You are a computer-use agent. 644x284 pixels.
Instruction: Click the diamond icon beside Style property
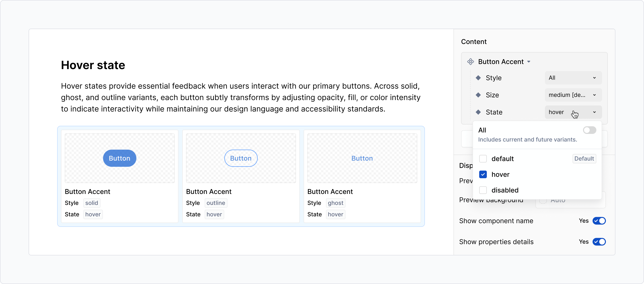pyautogui.click(x=478, y=78)
